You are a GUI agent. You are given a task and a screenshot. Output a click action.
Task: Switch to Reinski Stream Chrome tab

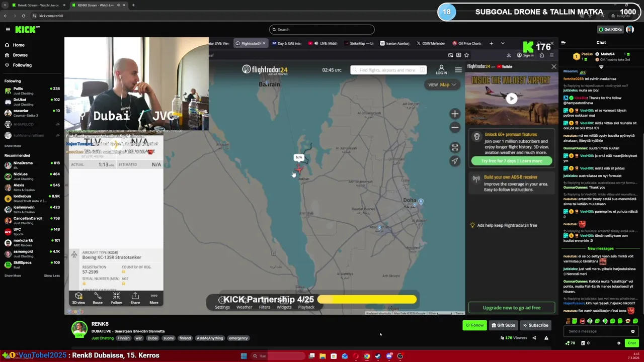(x=38, y=5)
